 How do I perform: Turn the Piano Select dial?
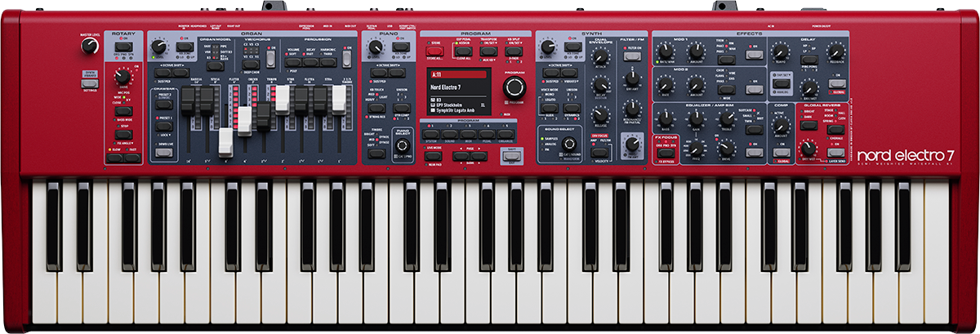tap(401, 145)
